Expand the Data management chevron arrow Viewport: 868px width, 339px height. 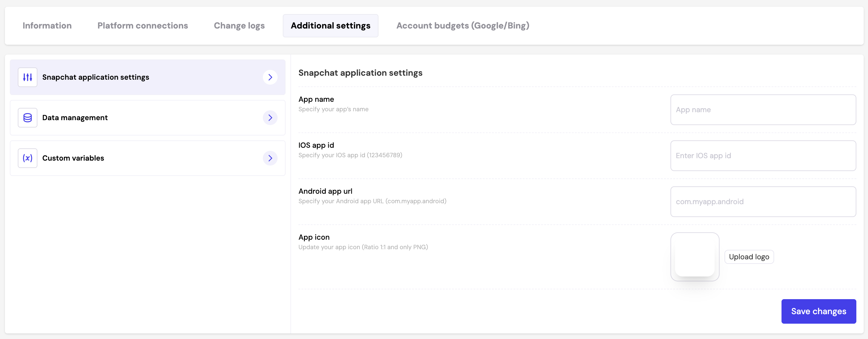(x=270, y=118)
